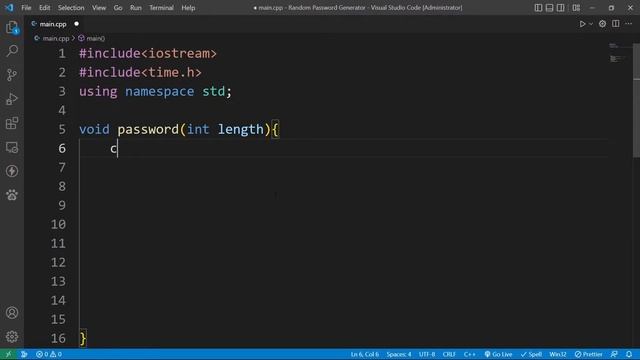640x360 pixels.
Task: Open the Selection menu
Action: point(71,8)
